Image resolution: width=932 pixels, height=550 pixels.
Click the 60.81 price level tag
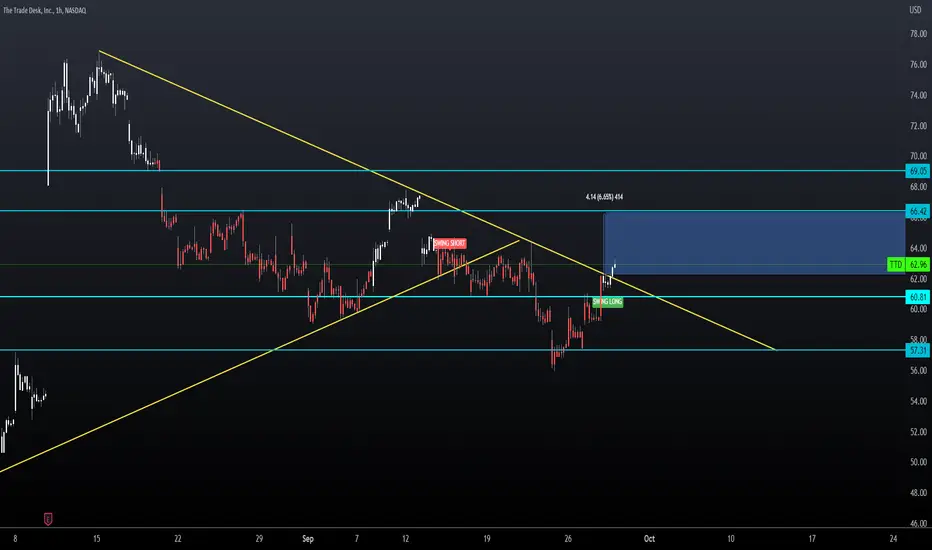click(918, 297)
